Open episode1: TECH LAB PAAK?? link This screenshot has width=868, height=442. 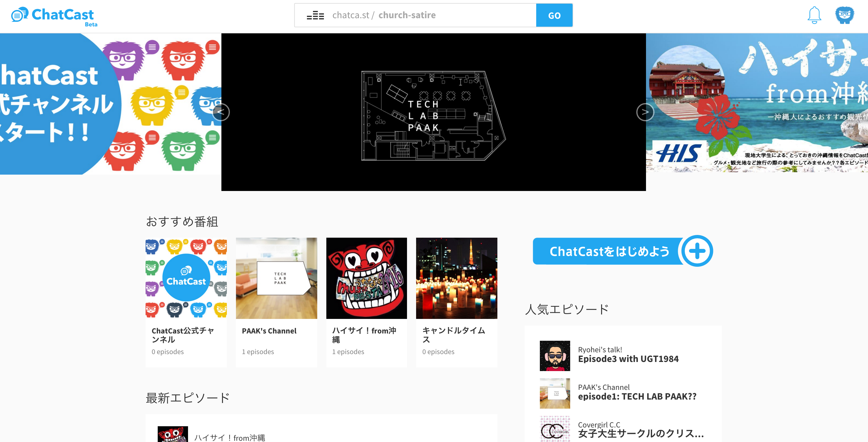(637, 397)
